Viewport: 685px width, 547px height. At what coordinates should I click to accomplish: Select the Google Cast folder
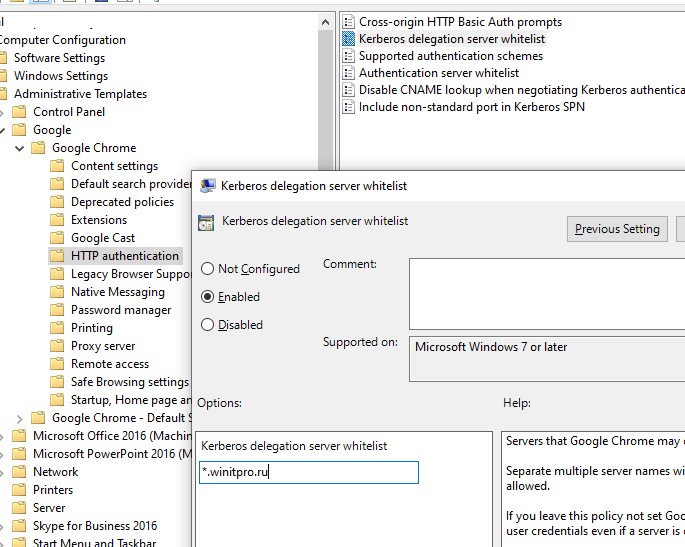(x=103, y=238)
